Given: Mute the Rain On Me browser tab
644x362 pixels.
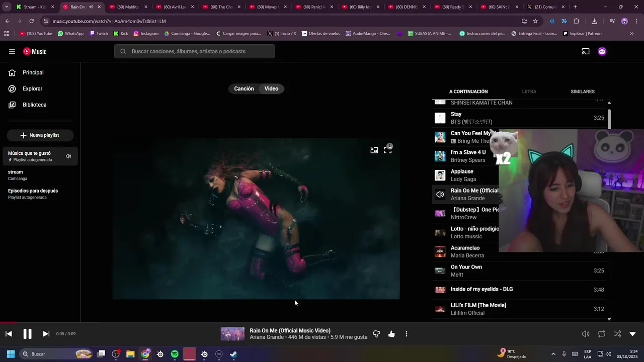Looking at the screenshot, I should click(91, 7).
